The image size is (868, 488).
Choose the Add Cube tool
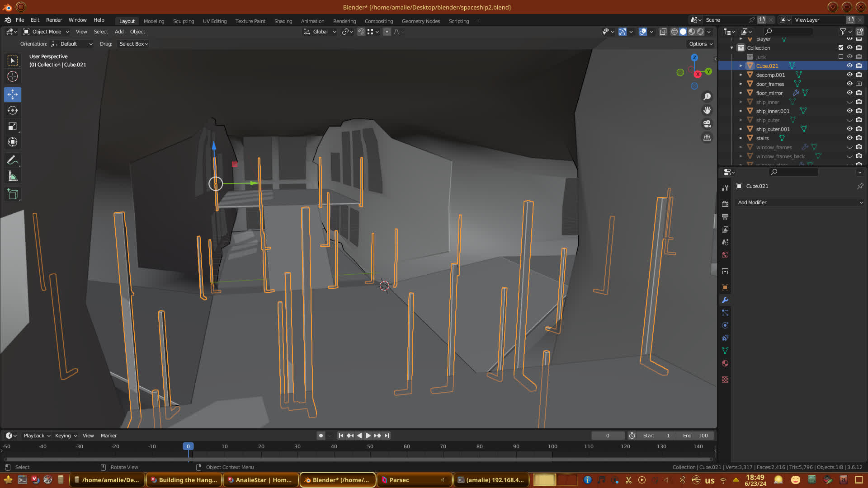pos(13,194)
